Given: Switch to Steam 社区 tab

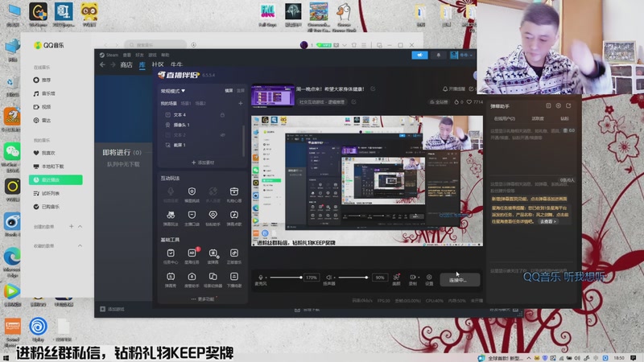Looking at the screenshot, I should coord(158,64).
